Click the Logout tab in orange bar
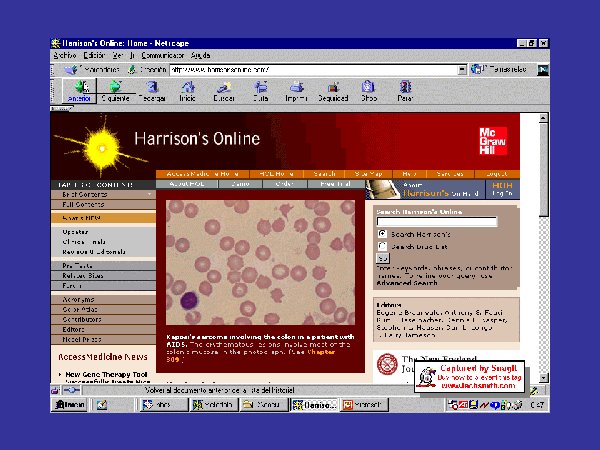This screenshot has width=600, height=450. point(497,174)
